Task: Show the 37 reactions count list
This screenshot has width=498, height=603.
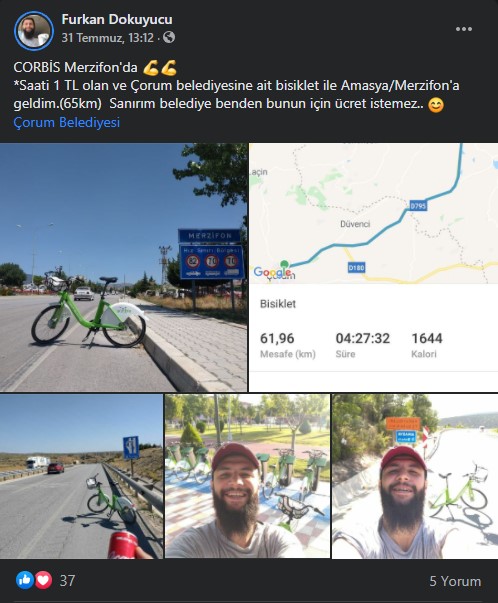Action: point(67,580)
